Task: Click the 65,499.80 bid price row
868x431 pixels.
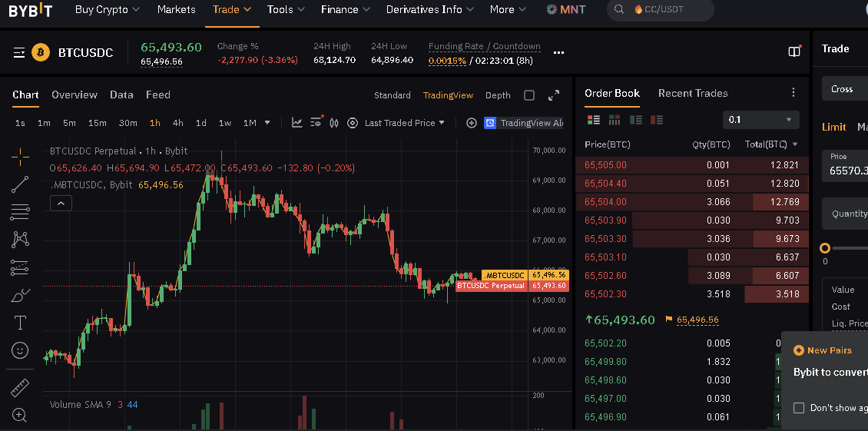Action: 692,362
